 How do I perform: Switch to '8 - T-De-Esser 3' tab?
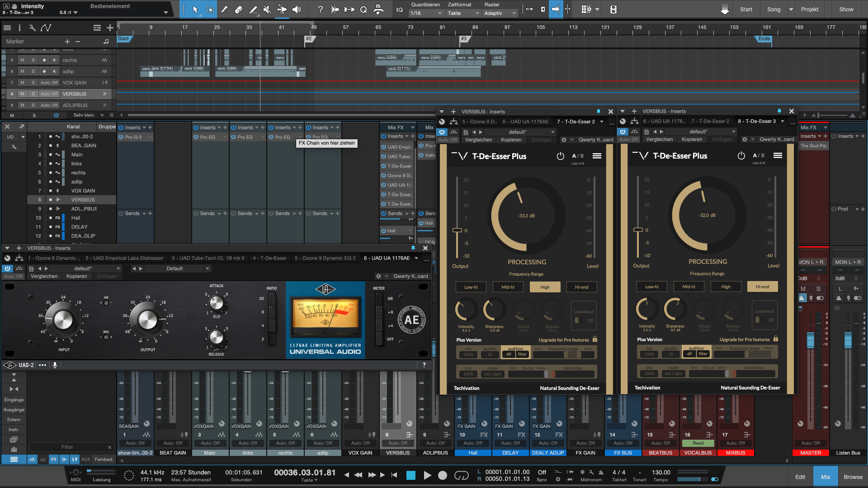pos(756,121)
